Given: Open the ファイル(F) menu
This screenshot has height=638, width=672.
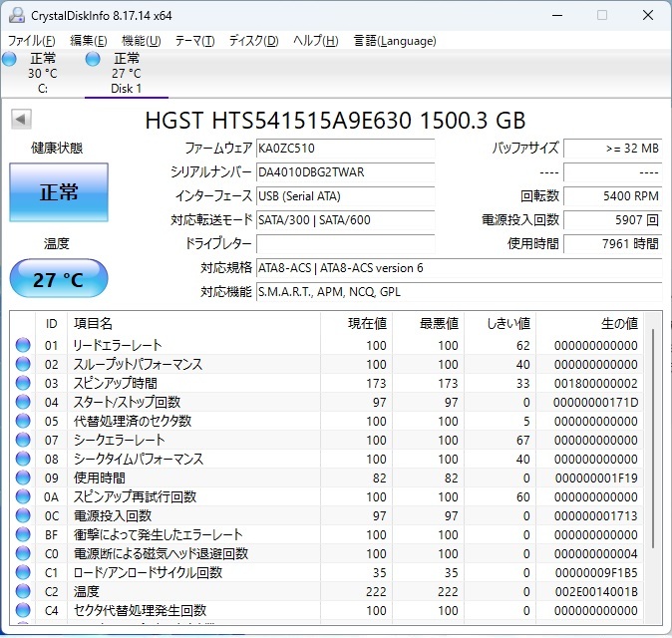Looking at the screenshot, I should click(x=32, y=41).
